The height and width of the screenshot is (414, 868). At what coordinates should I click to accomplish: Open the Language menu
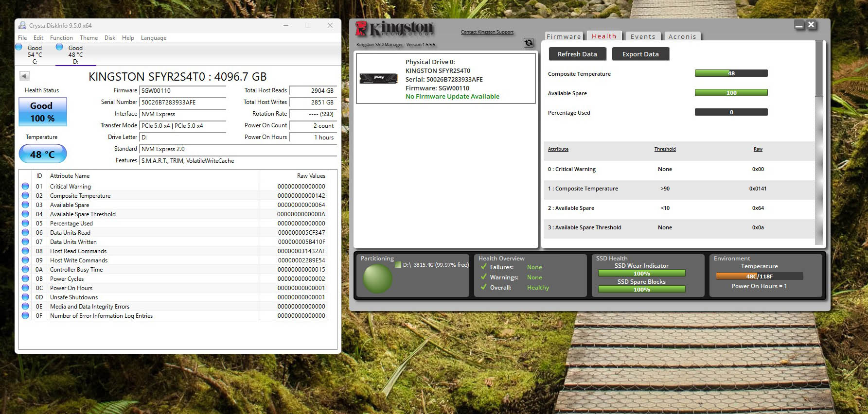(x=154, y=37)
